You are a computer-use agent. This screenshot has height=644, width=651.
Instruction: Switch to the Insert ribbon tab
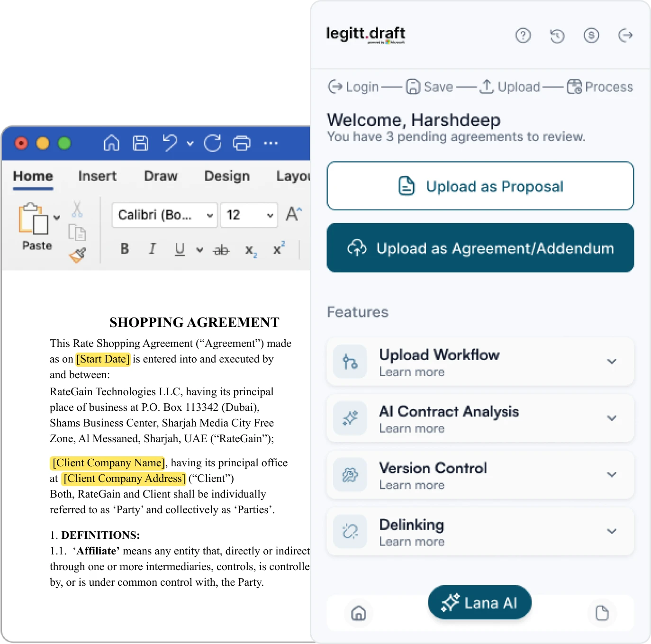tap(97, 176)
